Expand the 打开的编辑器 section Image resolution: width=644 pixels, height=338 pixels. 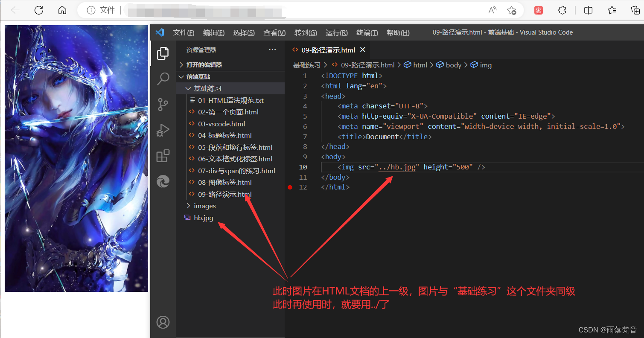(230, 65)
